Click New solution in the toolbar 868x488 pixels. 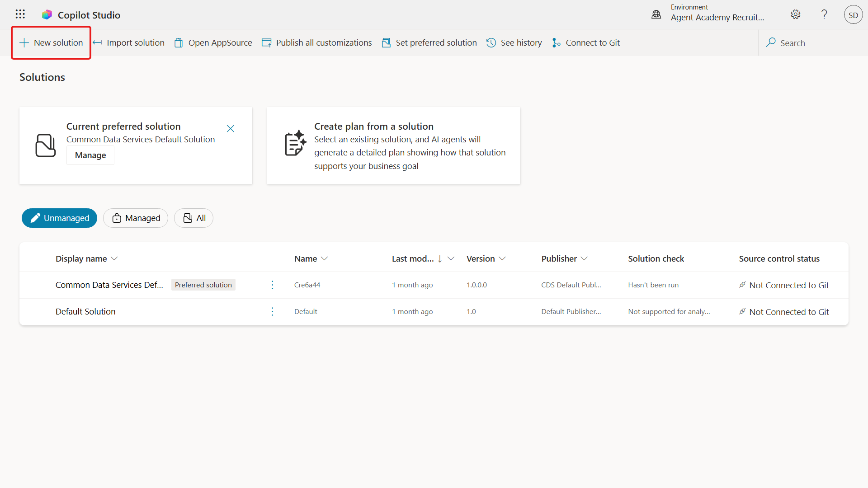pos(51,42)
